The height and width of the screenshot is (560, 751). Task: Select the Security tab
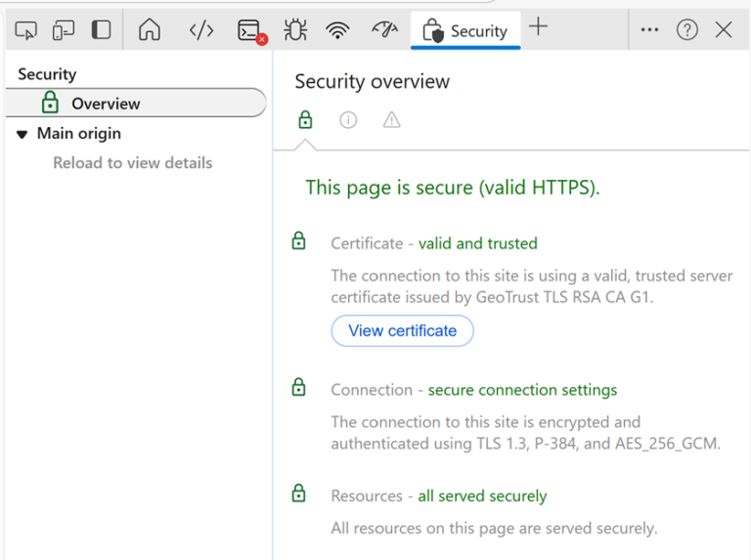pos(465,31)
